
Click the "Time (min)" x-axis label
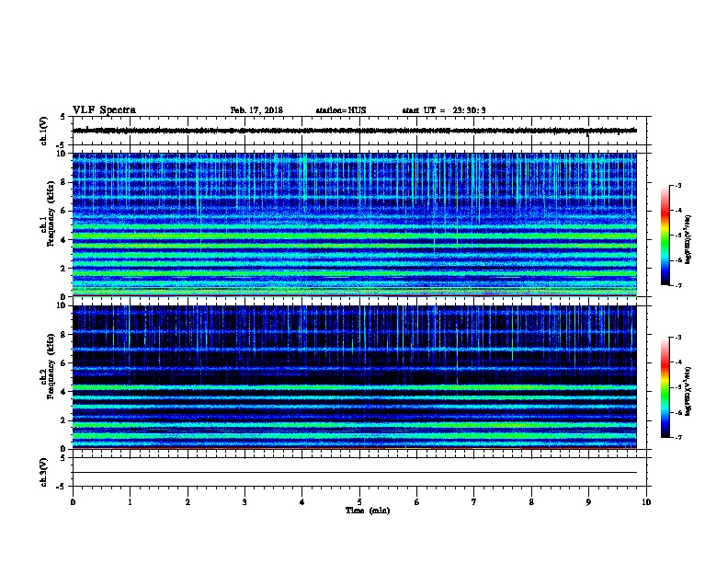click(x=368, y=511)
